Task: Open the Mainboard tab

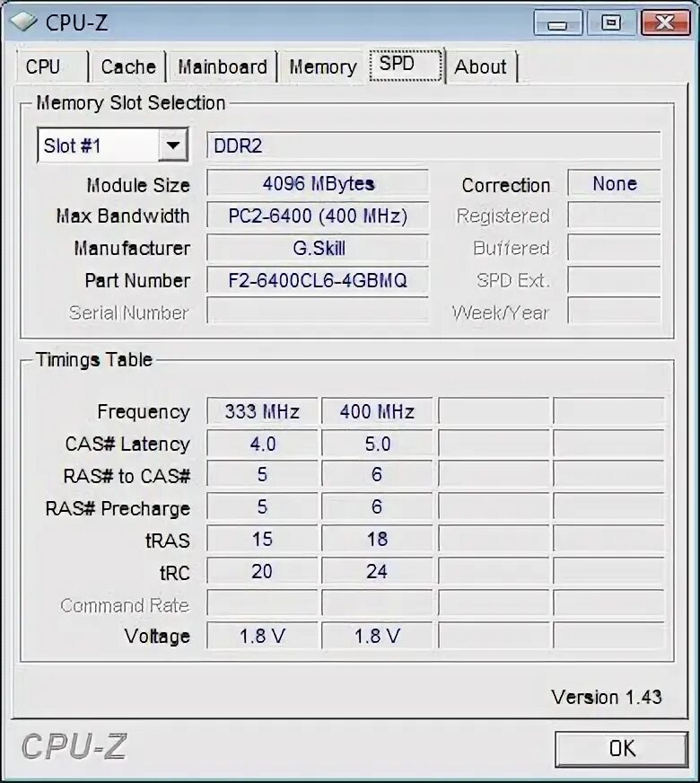Action: (x=223, y=66)
